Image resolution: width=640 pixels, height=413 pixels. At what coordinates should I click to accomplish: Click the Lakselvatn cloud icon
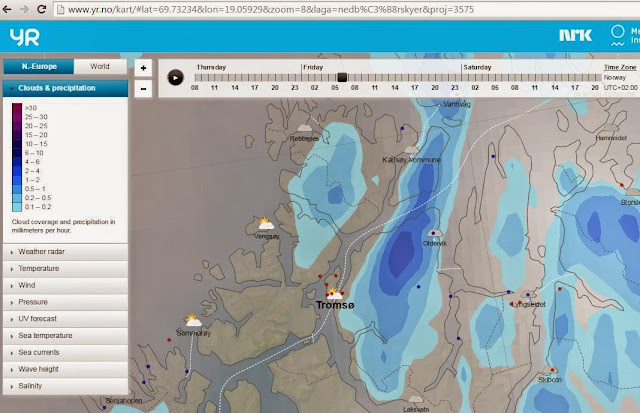(x=416, y=399)
